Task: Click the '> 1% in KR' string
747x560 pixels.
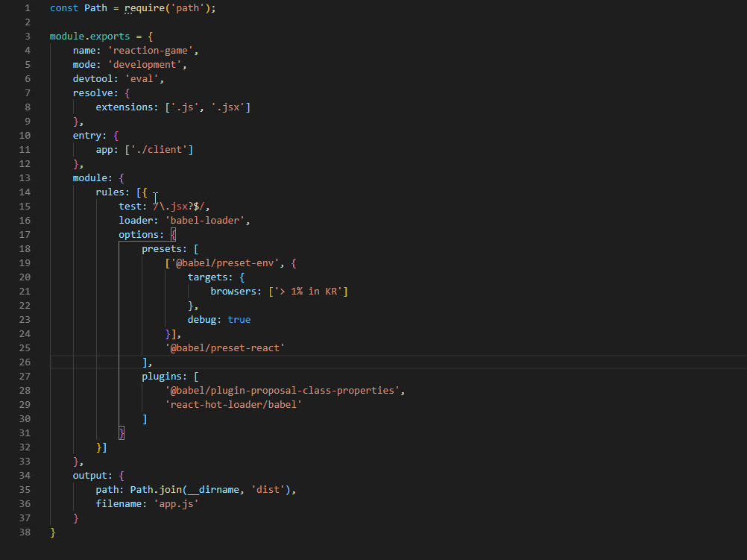Action: pos(308,292)
